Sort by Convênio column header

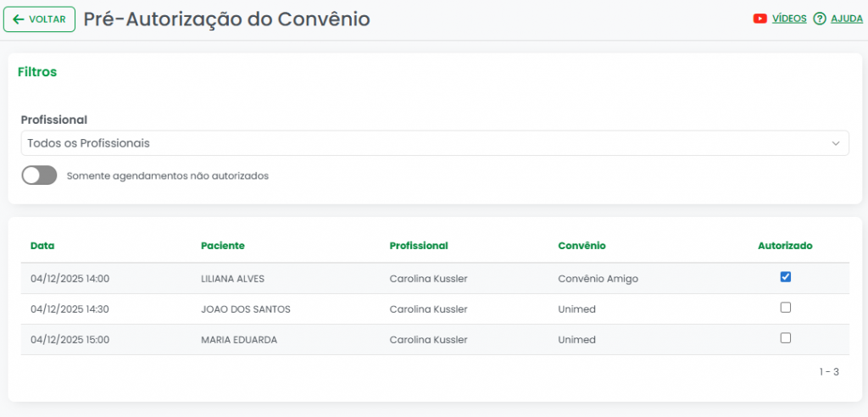tap(581, 246)
